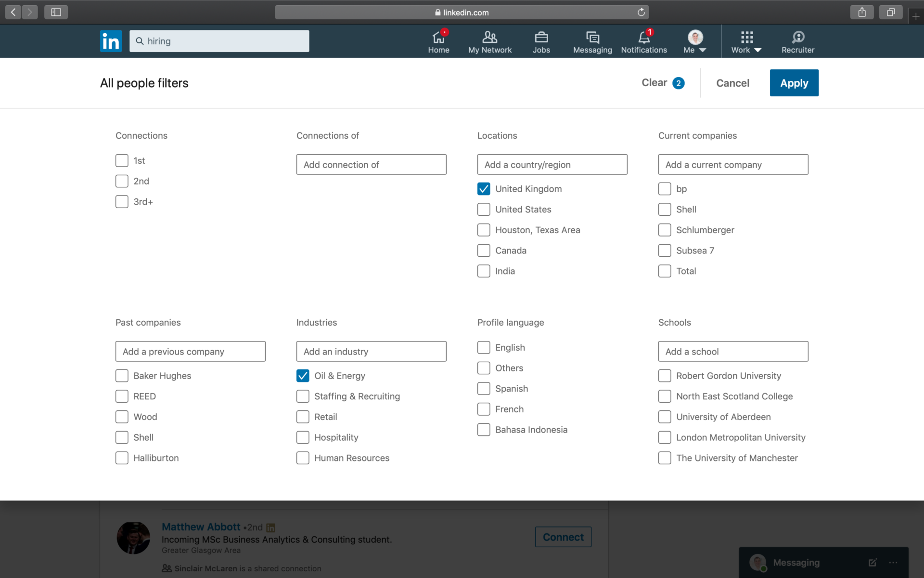The width and height of the screenshot is (924, 578).
Task: Check the 1st connections checkbox
Action: (x=122, y=160)
